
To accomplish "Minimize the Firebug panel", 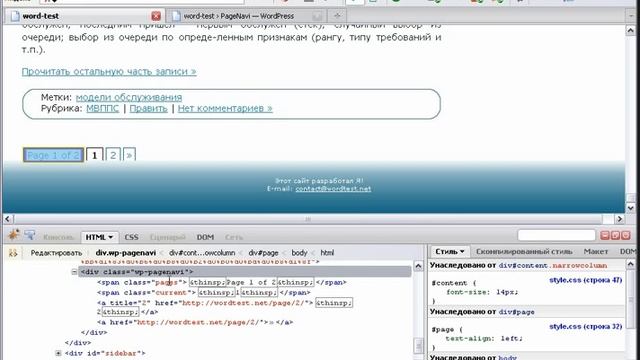I will tap(605, 235).
